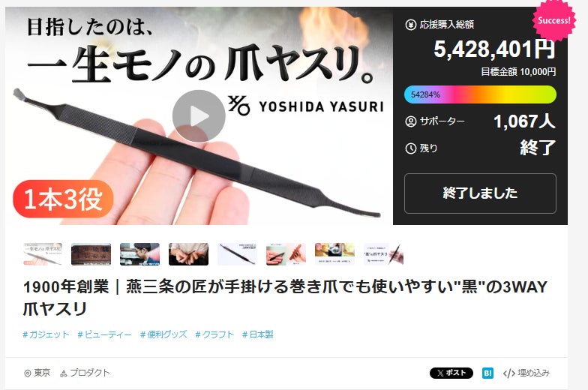Share via the blue B! Hatena icon
This screenshot has width=588, height=390.
[487, 373]
